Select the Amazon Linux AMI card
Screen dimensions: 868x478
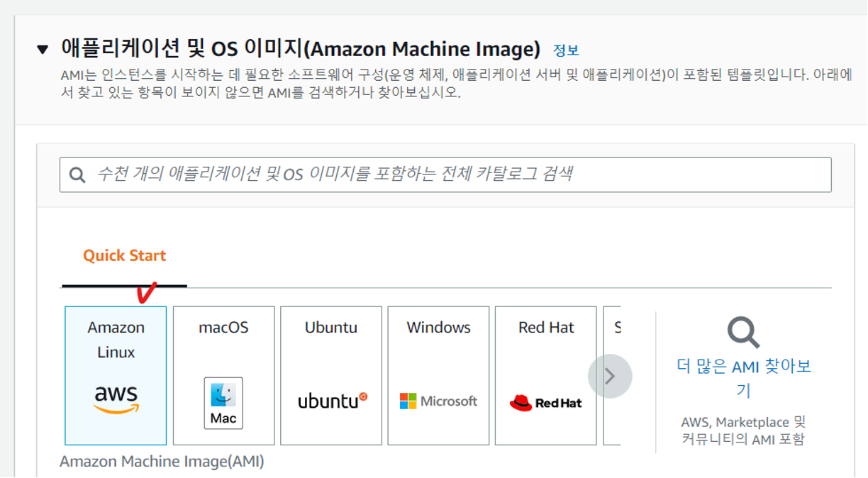click(x=116, y=376)
